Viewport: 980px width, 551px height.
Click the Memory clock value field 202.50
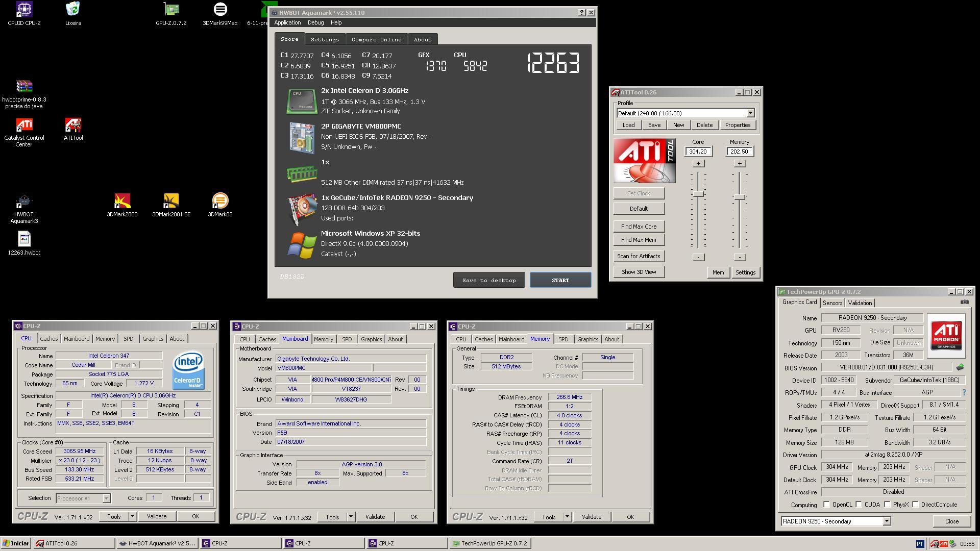click(x=739, y=152)
